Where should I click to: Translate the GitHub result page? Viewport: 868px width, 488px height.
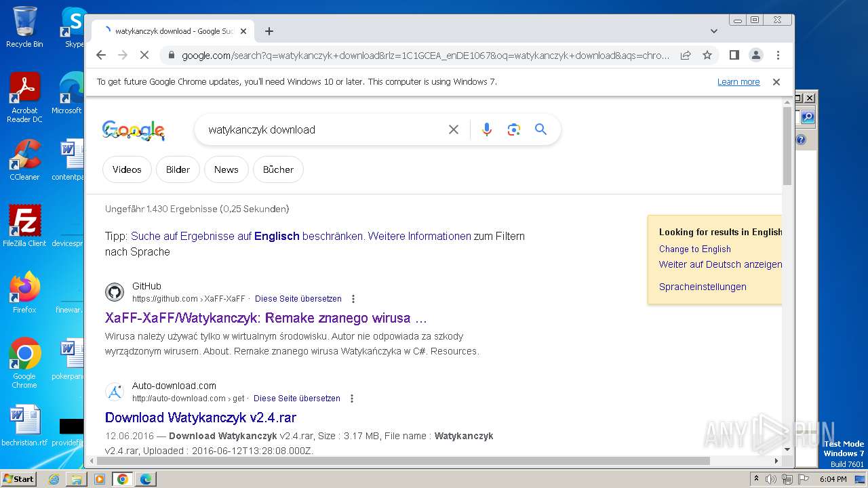pos(298,299)
